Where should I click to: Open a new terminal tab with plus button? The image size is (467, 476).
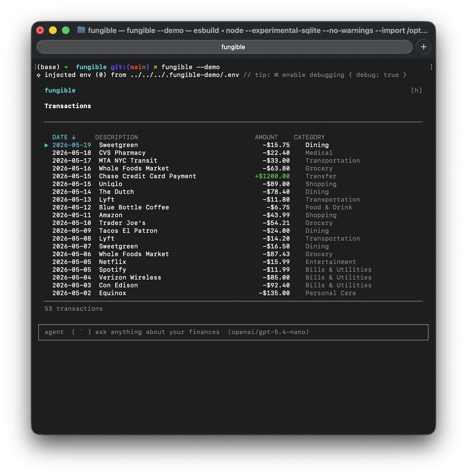click(x=423, y=47)
